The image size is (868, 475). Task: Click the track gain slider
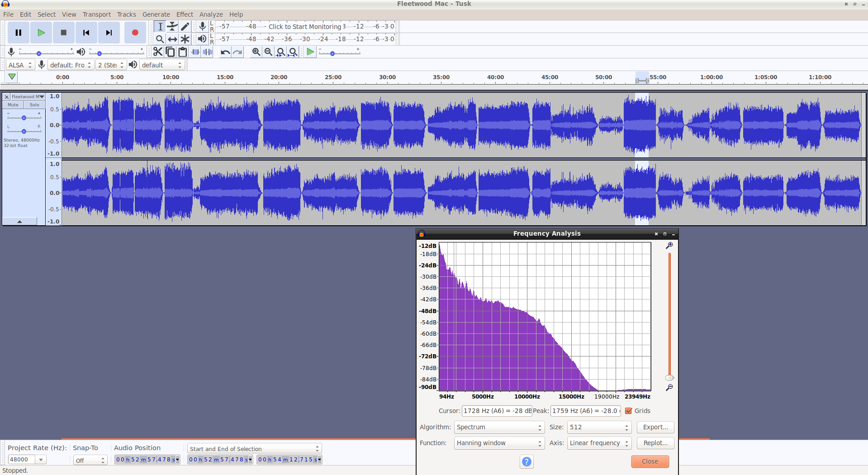point(24,117)
